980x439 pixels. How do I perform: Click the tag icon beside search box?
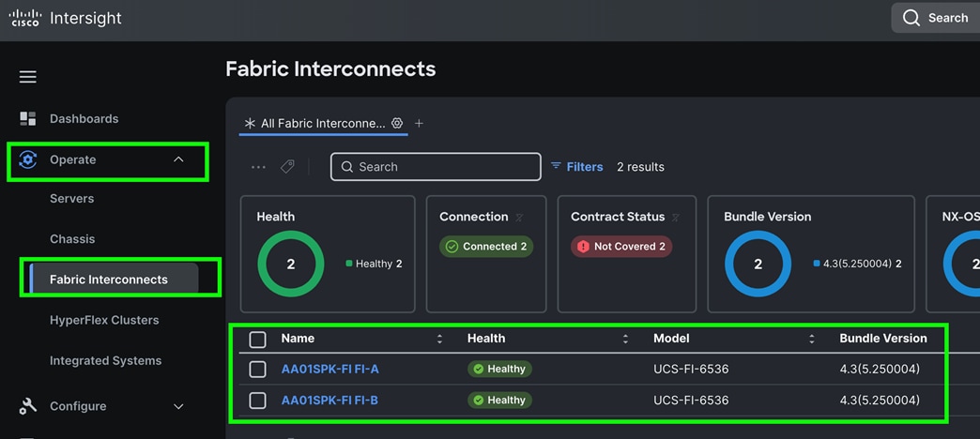click(x=287, y=167)
